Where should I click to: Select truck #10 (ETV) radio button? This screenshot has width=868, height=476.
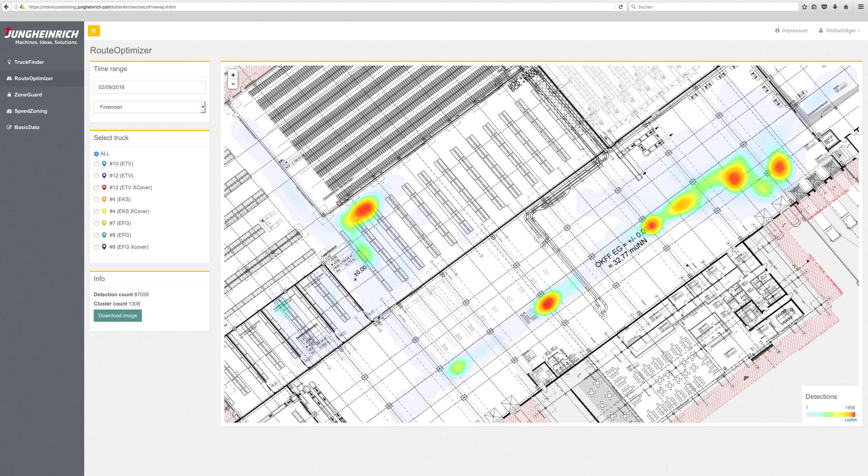(x=96, y=164)
